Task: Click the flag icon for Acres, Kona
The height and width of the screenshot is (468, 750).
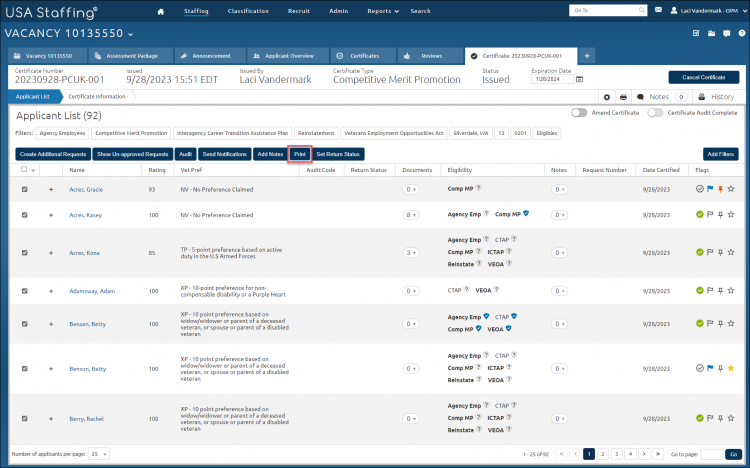Action: [710, 252]
